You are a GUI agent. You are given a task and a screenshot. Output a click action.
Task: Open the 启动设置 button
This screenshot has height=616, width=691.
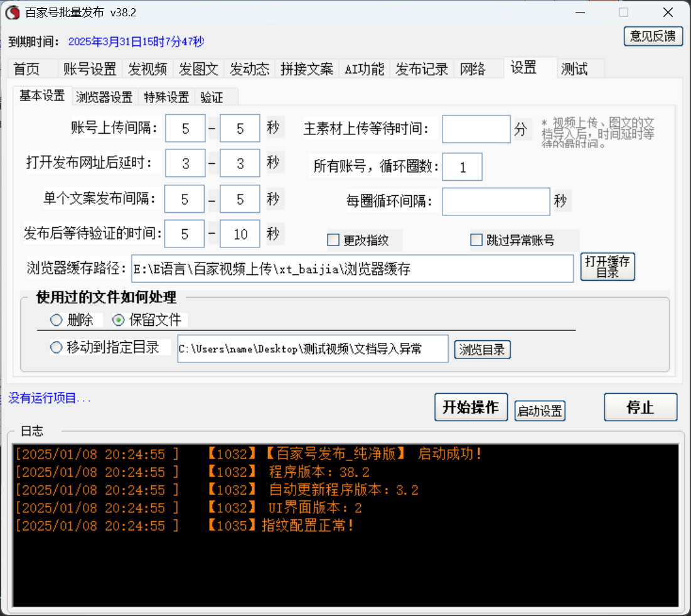[x=539, y=411]
